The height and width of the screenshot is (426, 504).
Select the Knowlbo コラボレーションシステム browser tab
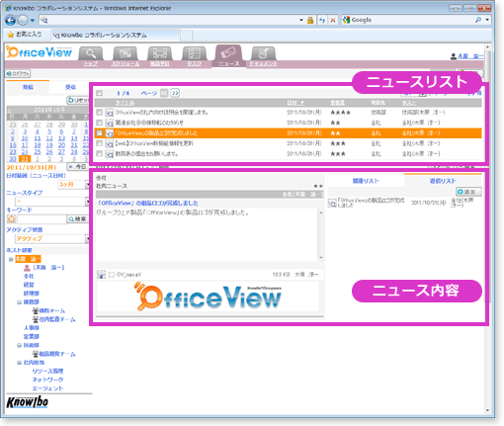coord(116,35)
